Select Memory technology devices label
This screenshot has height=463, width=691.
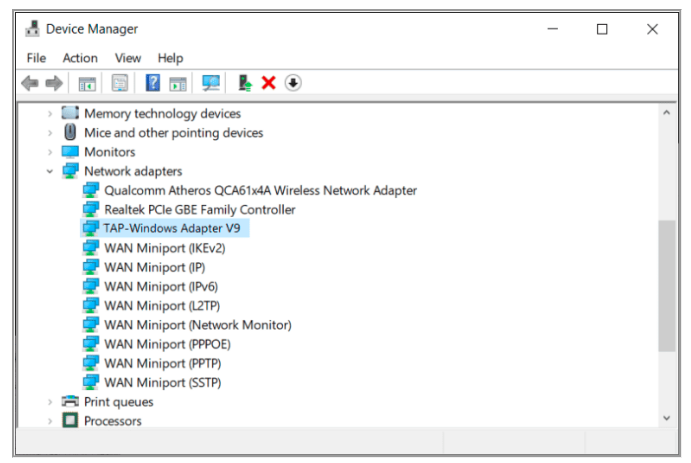(163, 114)
